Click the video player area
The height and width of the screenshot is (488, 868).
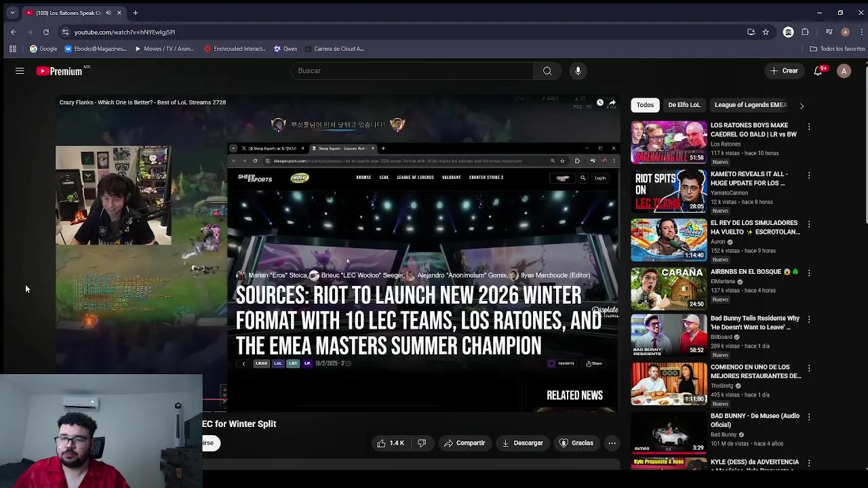[x=338, y=254]
